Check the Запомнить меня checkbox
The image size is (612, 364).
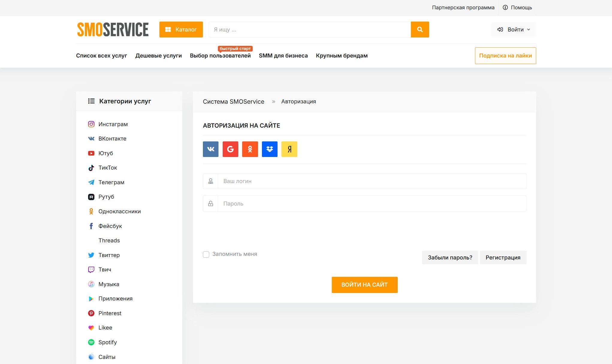click(206, 254)
